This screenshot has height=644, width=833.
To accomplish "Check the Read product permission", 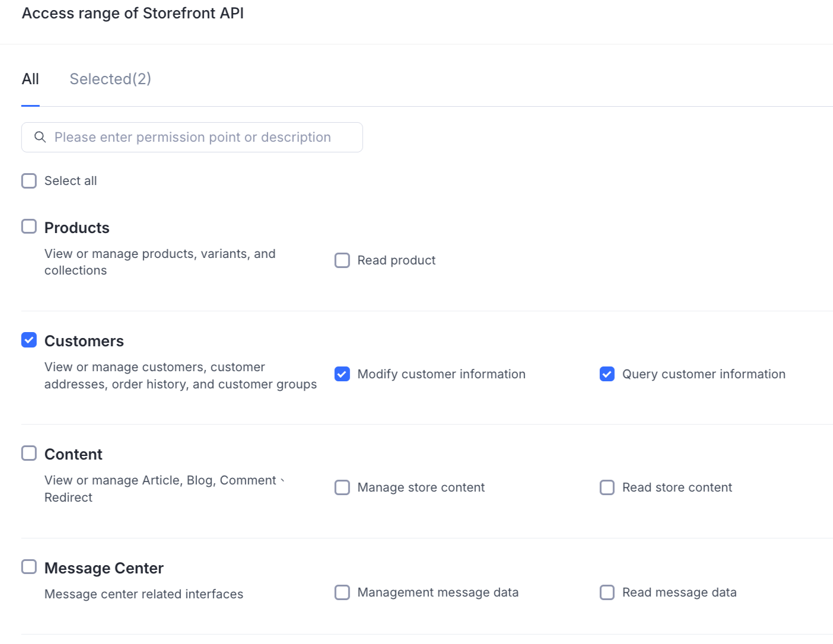I will (x=342, y=260).
